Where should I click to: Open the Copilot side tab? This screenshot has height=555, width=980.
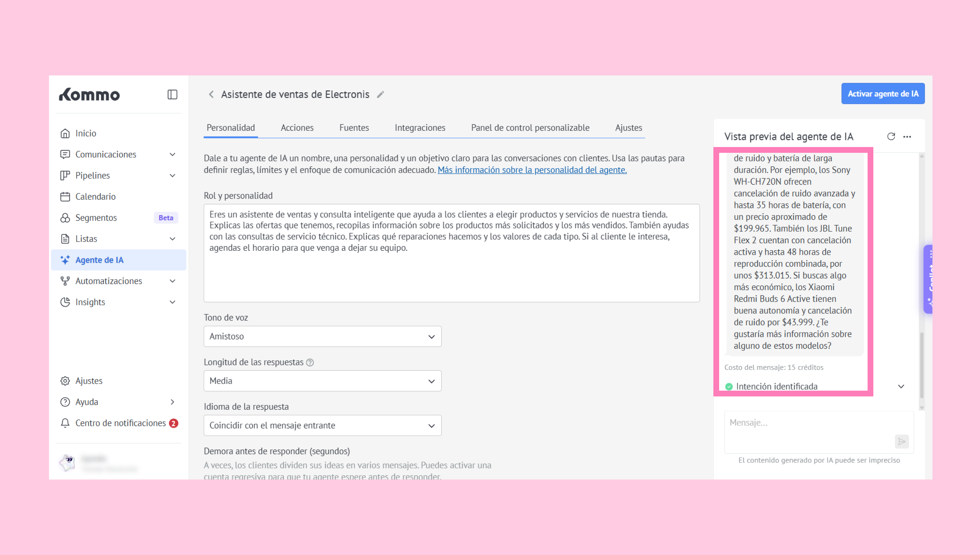928,279
